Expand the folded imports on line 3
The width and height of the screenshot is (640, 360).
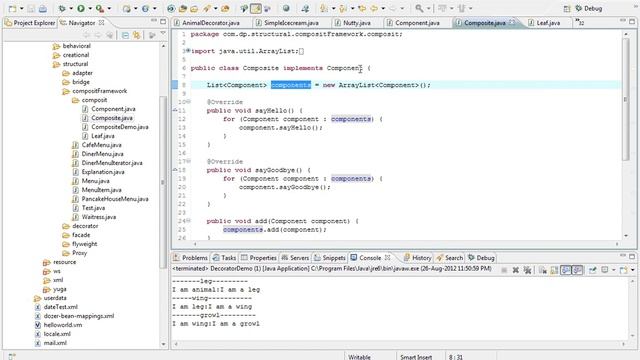(188, 51)
